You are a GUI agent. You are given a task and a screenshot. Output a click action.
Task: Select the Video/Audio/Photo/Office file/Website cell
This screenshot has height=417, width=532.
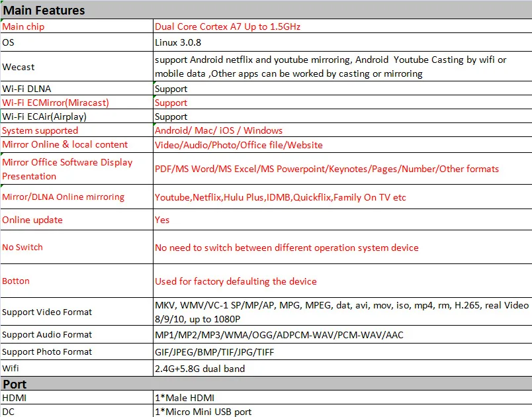click(x=341, y=145)
